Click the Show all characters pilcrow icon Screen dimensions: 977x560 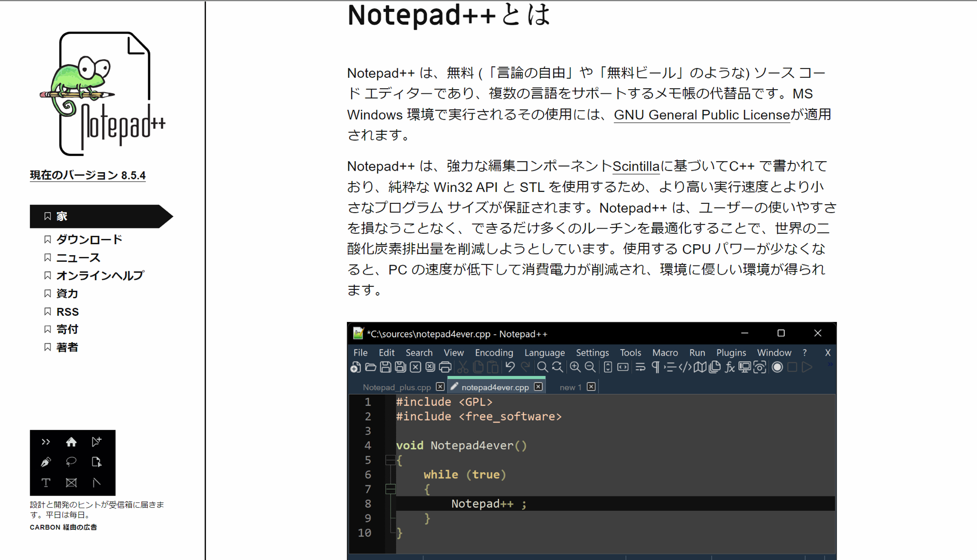tap(655, 368)
